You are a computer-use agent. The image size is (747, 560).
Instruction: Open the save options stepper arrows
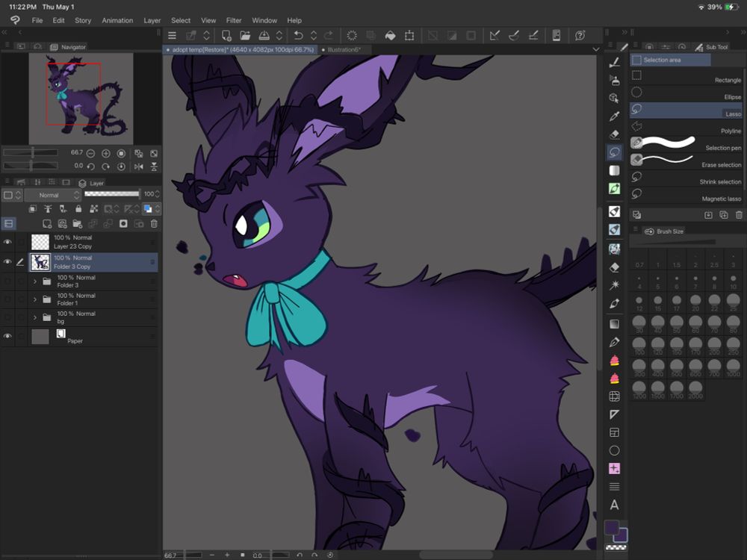click(279, 36)
